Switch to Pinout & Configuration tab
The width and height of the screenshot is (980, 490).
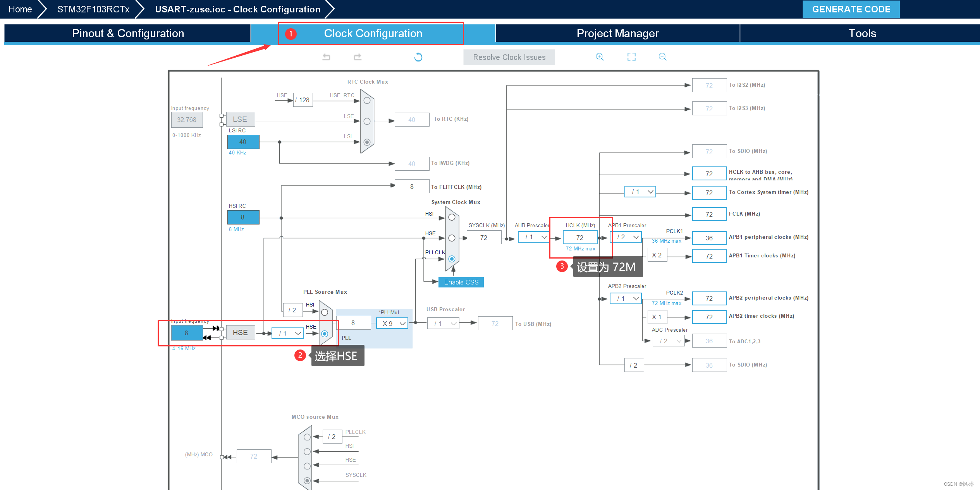pyautogui.click(x=128, y=33)
